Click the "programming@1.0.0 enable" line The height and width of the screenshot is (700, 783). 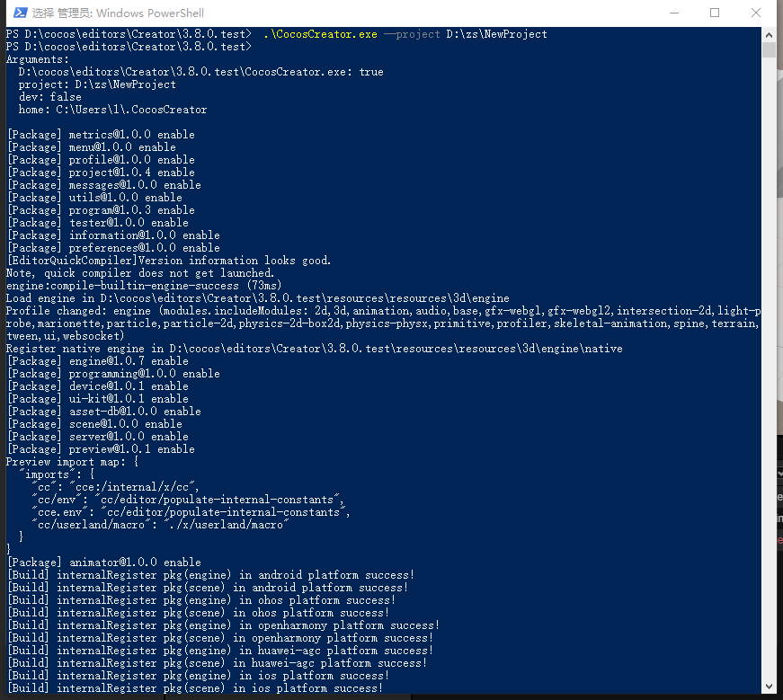114,374
